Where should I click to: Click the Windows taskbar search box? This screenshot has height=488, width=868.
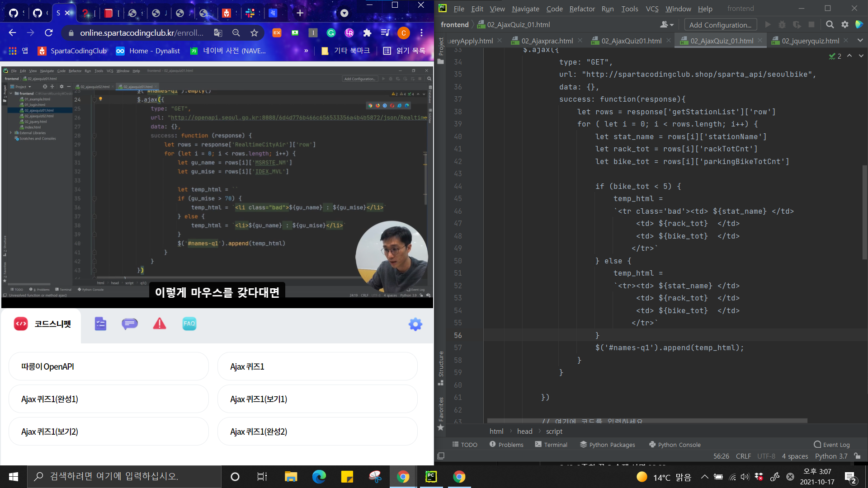[124, 476]
